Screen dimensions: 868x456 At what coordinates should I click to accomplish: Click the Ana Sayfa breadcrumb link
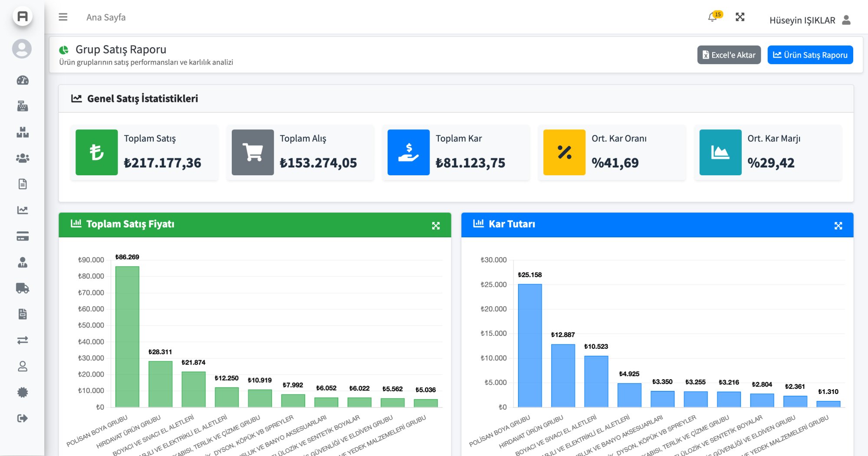click(x=106, y=17)
